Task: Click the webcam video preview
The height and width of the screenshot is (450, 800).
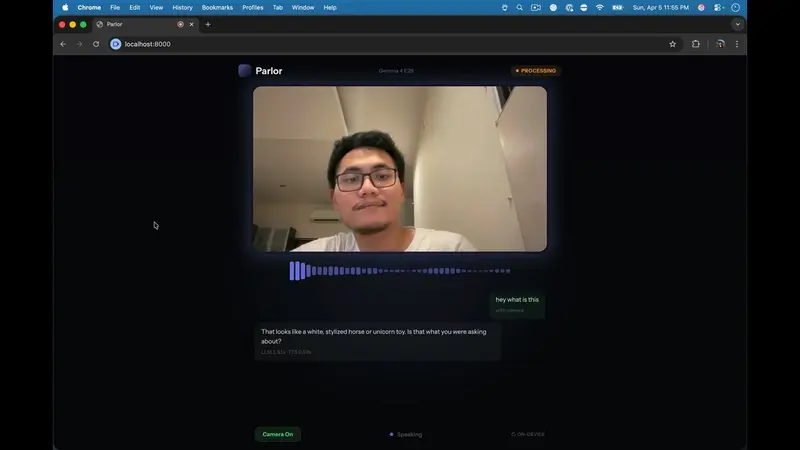Action: pos(400,169)
